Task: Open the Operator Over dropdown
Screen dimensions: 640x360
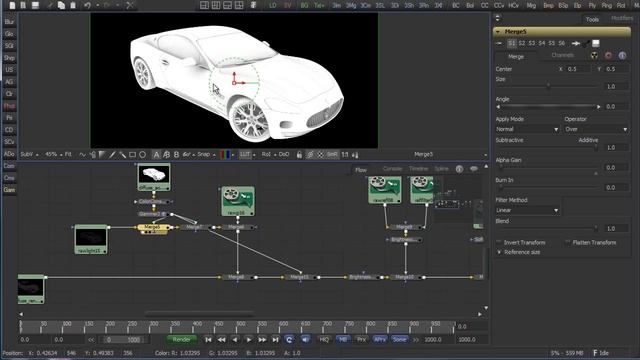Action: [596, 129]
